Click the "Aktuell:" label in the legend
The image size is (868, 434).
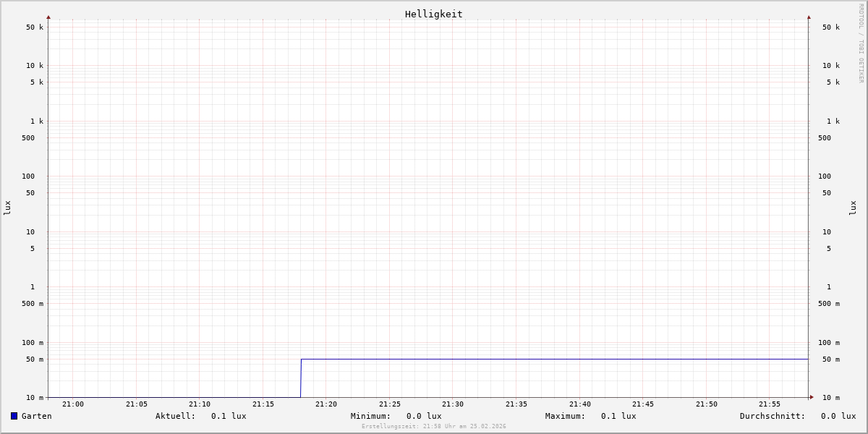176,416
